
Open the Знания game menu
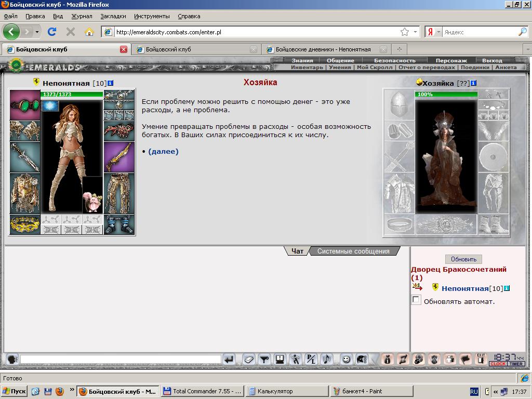(302, 60)
